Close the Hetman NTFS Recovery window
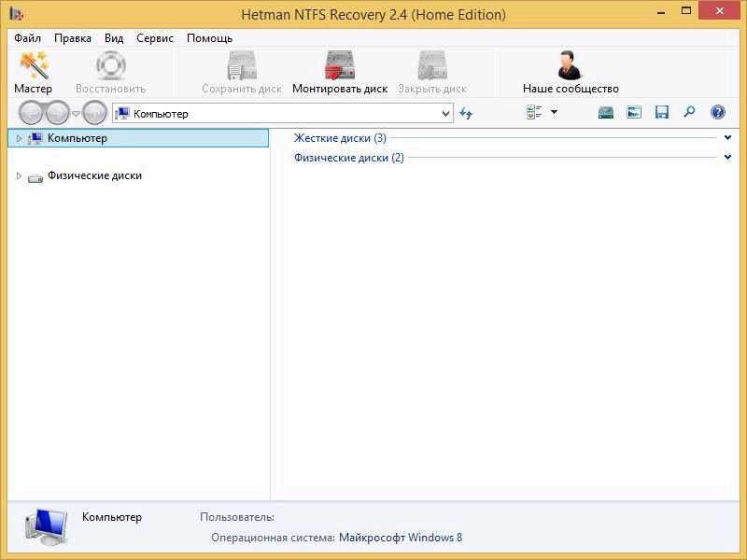 (x=719, y=11)
